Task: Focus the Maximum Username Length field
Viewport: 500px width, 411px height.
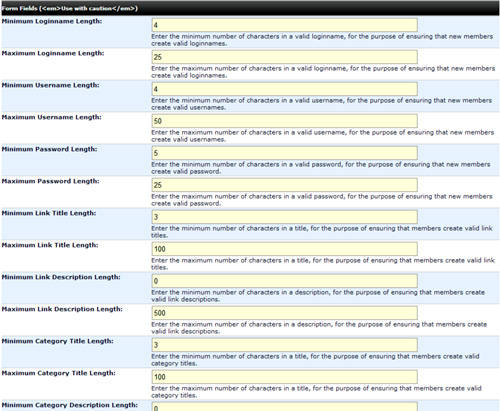Action: (284, 121)
